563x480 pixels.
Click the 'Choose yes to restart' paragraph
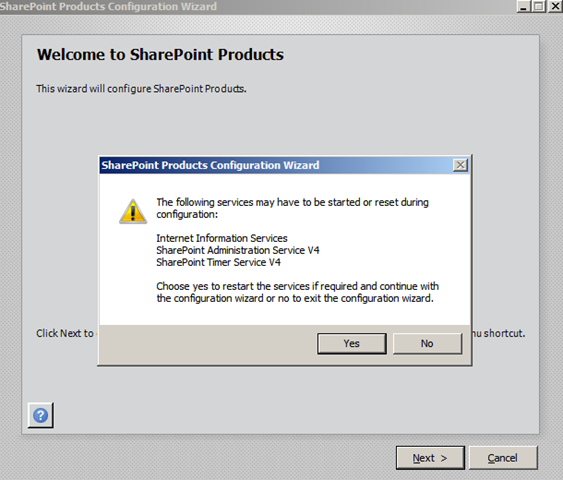click(x=297, y=292)
